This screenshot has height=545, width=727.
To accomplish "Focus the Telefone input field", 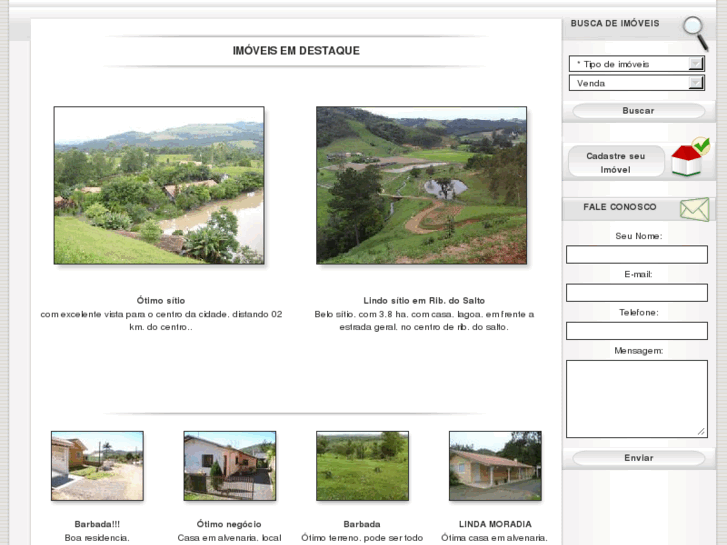I will coord(637,331).
